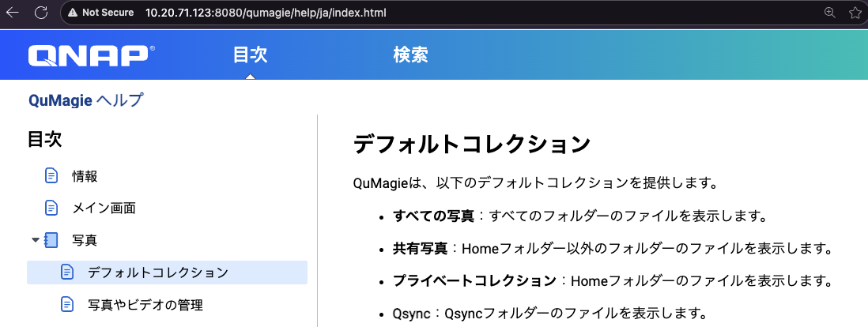Open the zoom magnifier in address bar
The height and width of the screenshot is (327, 868).
pos(829,13)
